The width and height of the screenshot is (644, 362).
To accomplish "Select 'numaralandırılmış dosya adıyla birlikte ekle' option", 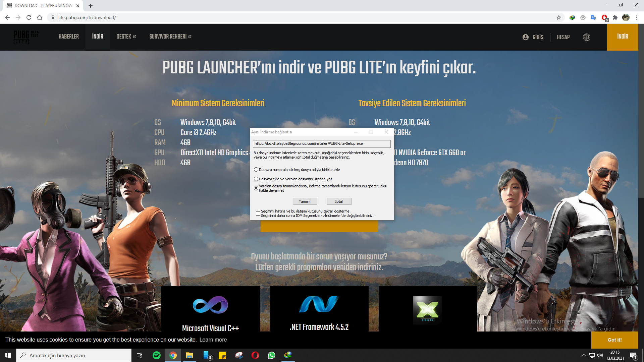I will click(x=256, y=170).
